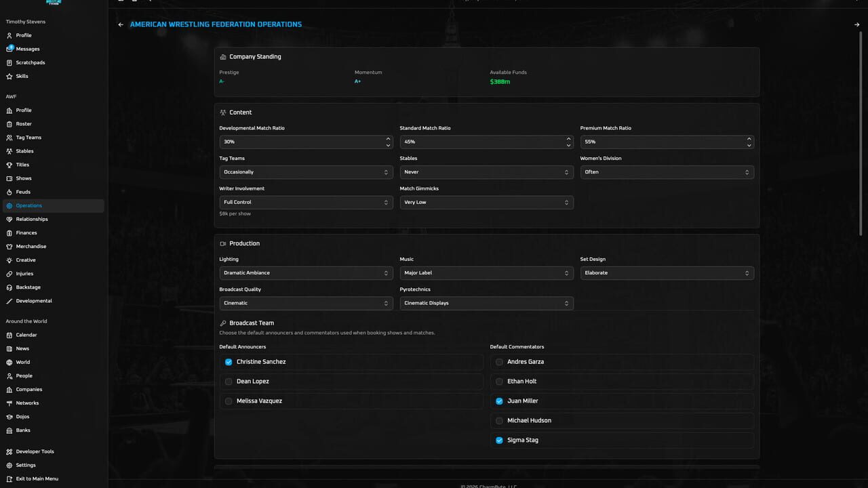Screen dimensions: 868x488
Task: Open the Roster icon
Action: point(9,124)
